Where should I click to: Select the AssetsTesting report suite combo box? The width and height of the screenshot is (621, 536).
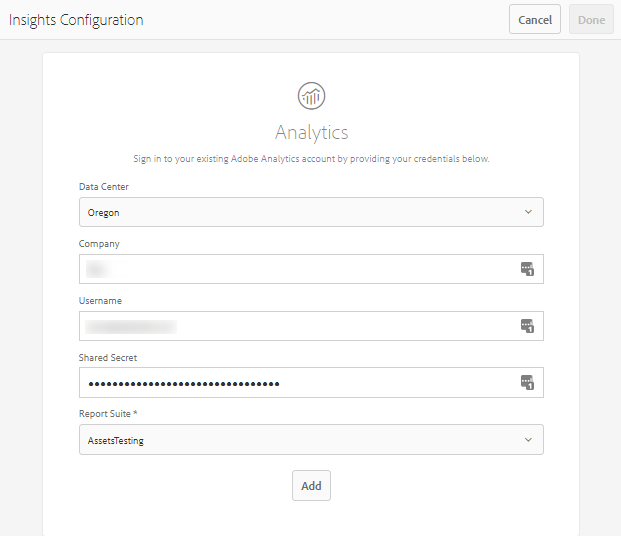tap(300, 440)
